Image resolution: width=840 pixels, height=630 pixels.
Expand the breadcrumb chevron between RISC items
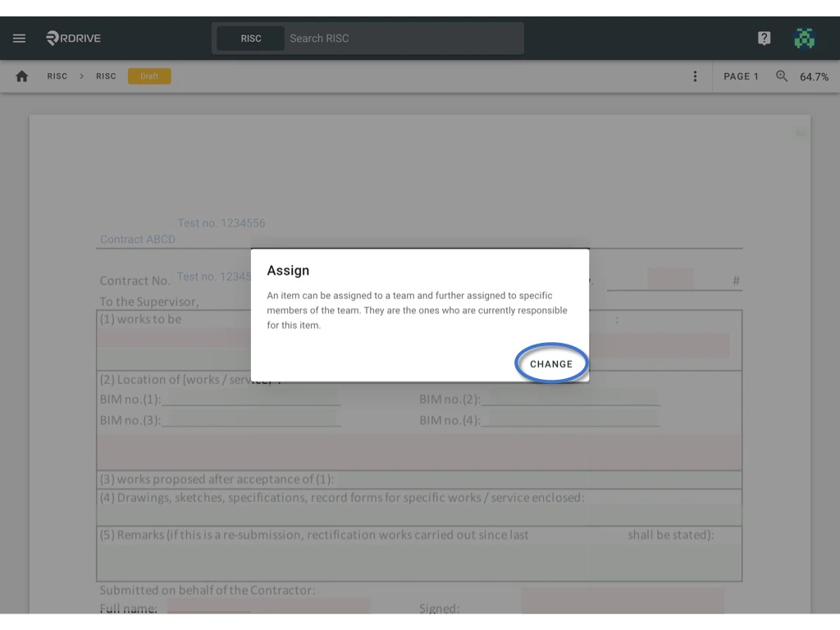tap(81, 75)
